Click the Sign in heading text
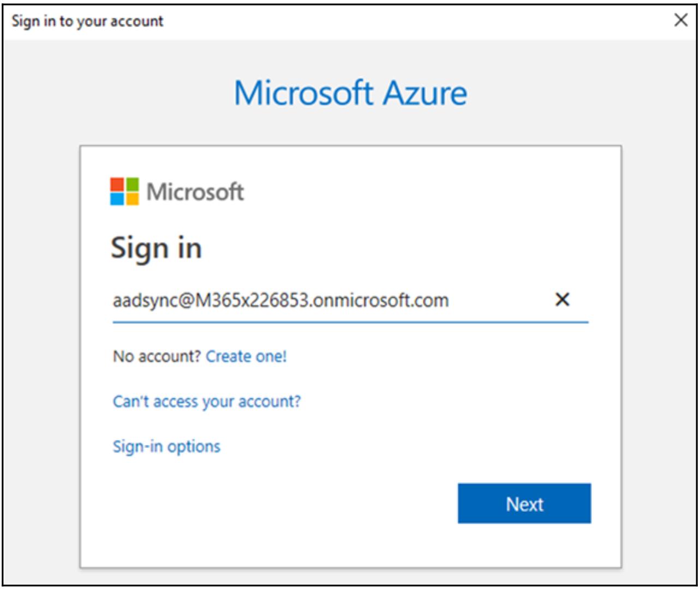This screenshot has height=589, width=700. click(156, 248)
